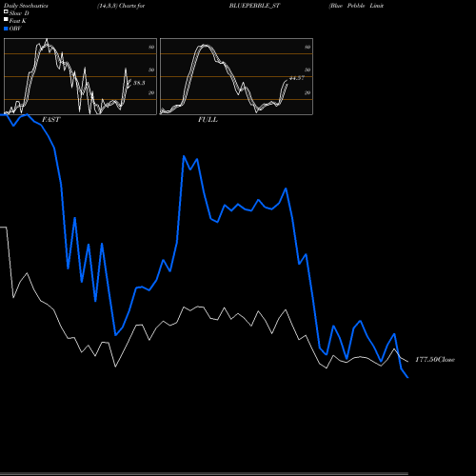Click the 38.3 value in FAST chart
The image size is (476, 476).
point(139,83)
